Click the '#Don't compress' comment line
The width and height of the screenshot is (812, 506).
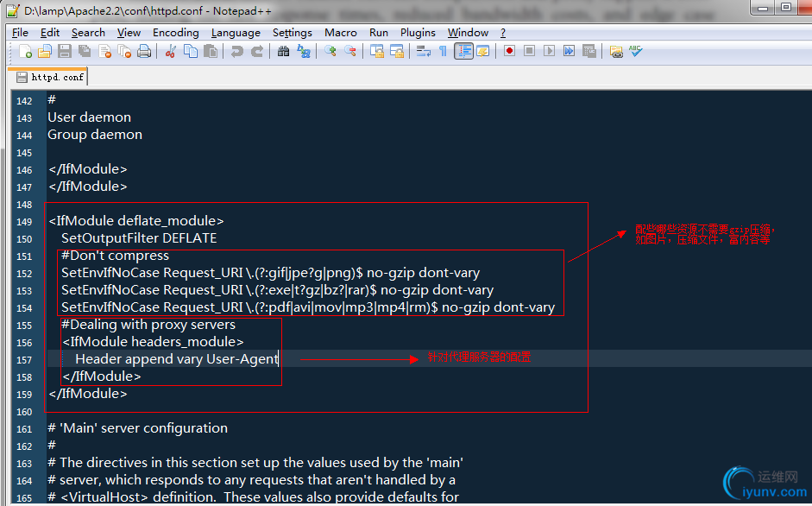115,256
